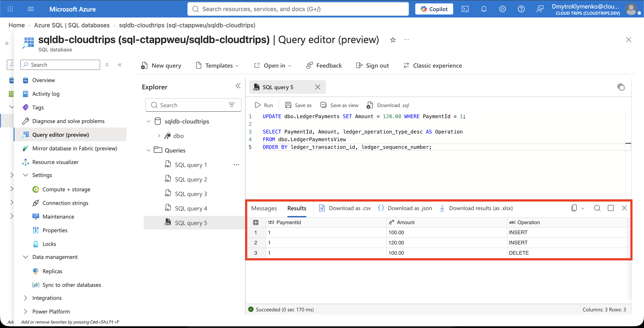
Task: Open the portal hamburger menu
Action: point(30,9)
